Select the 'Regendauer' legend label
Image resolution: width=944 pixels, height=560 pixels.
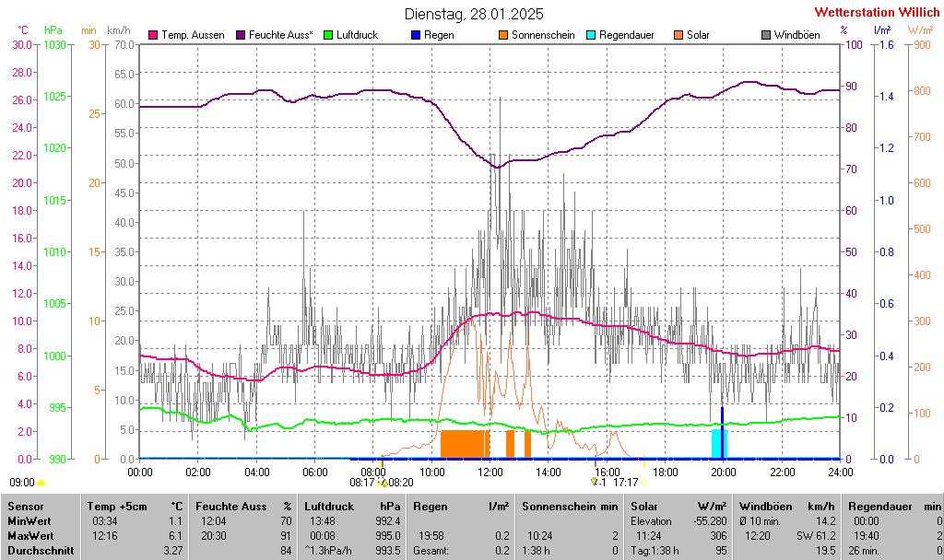coord(627,35)
